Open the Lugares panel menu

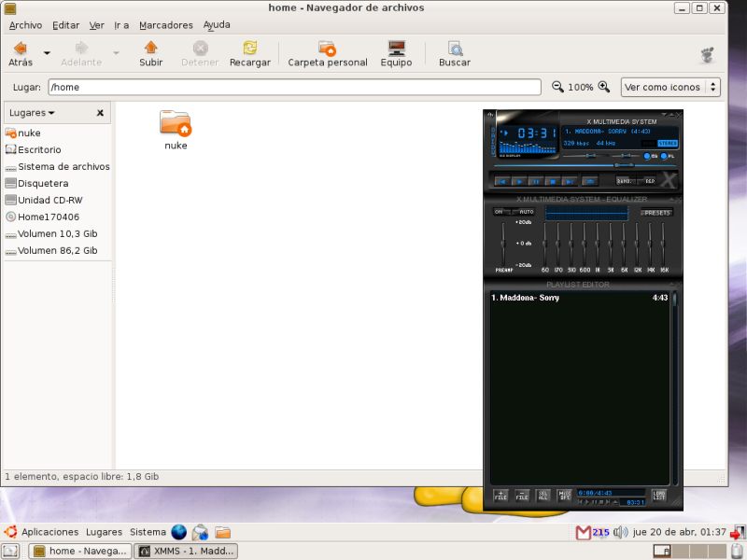(x=104, y=532)
